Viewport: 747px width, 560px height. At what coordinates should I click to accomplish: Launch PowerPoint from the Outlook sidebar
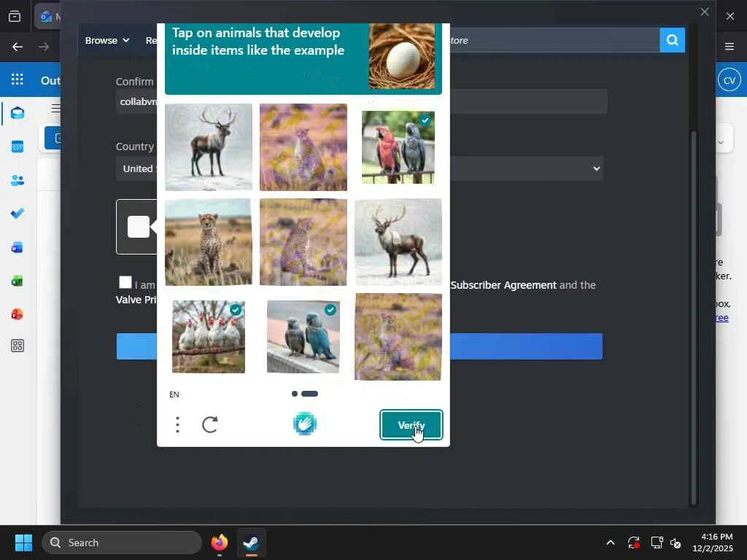coord(18,314)
